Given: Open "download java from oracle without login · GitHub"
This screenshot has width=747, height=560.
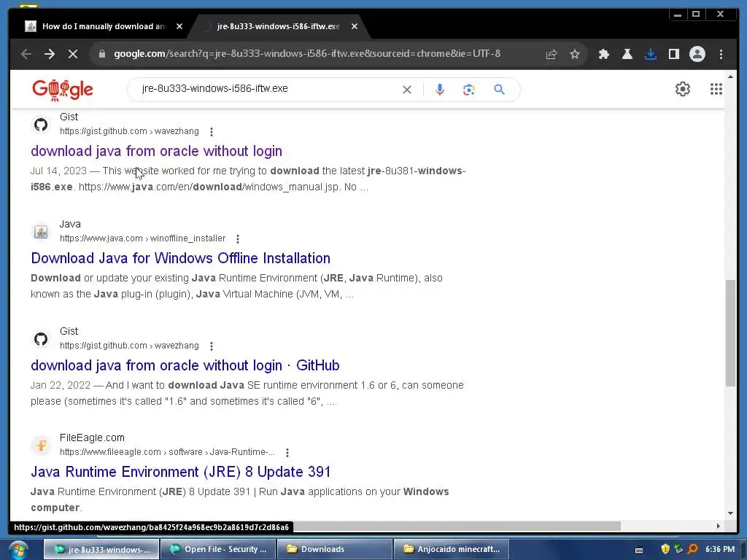Looking at the screenshot, I should click(x=185, y=365).
